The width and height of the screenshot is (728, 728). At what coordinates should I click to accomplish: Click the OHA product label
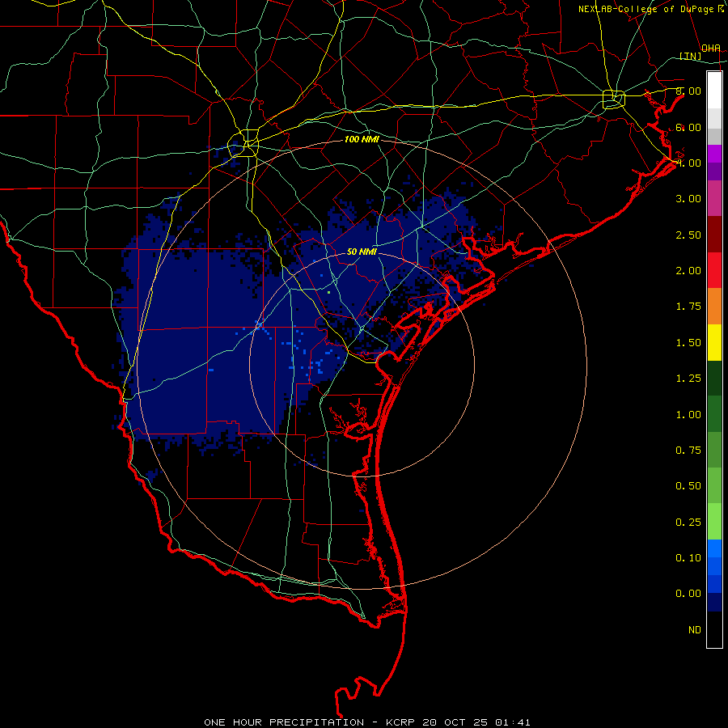tap(711, 49)
